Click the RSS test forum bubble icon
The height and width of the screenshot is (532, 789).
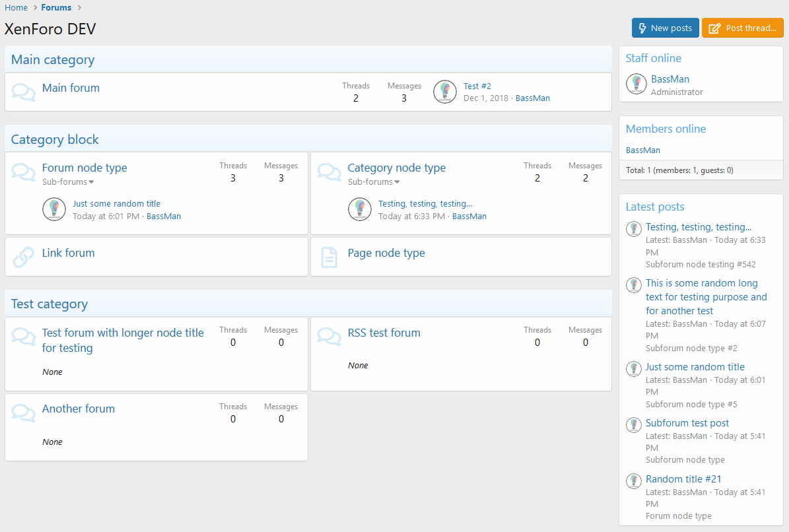pyautogui.click(x=329, y=337)
